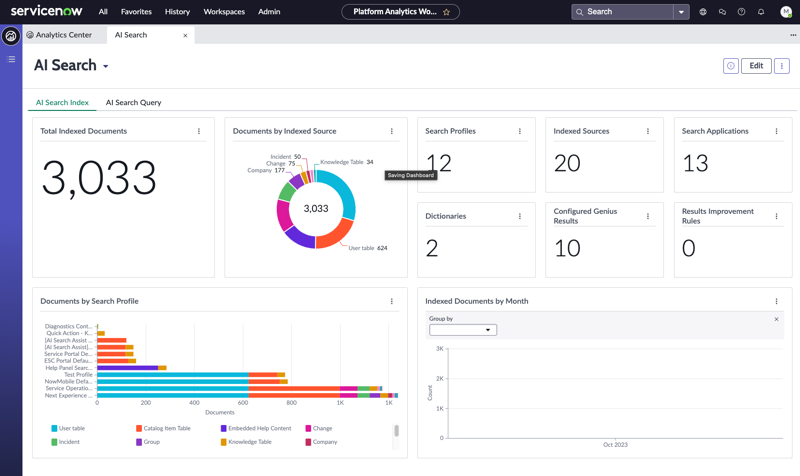Click the Knowledge Table 34 donut label

(346, 162)
